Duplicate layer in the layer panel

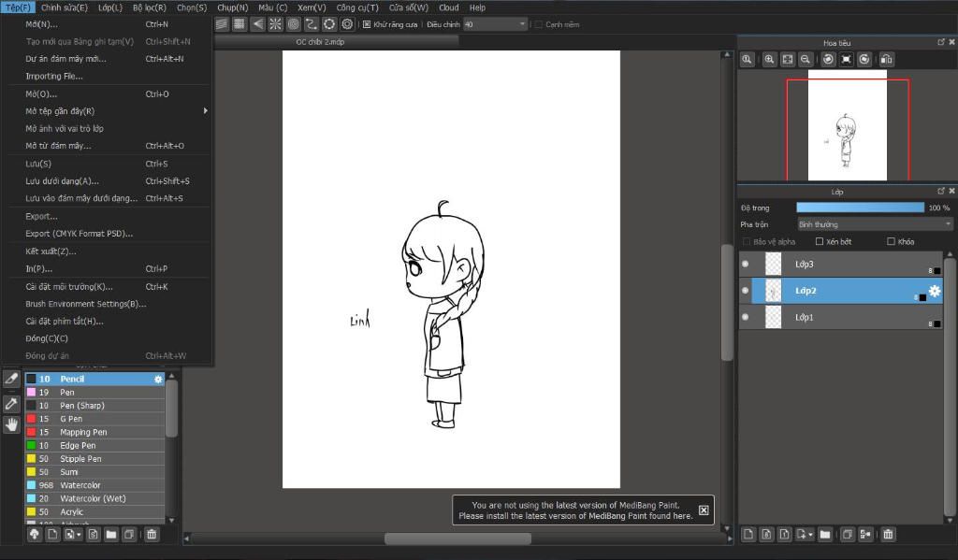pos(848,535)
